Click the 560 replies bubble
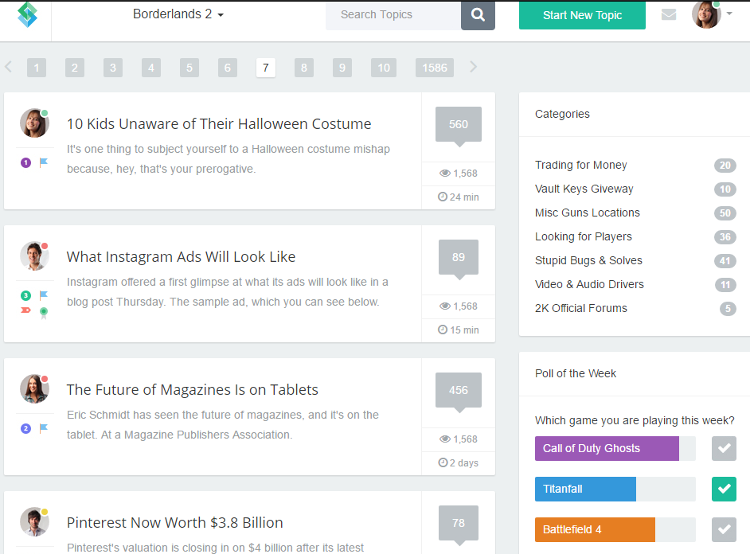Image resolution: width=750 pixels, height=554 pixels. [458, 125]
